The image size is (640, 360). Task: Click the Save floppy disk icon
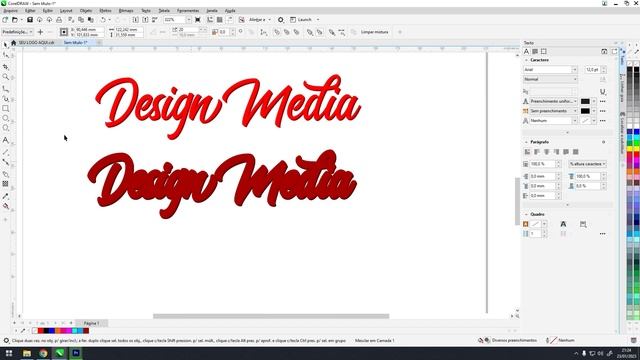point(30,20)
